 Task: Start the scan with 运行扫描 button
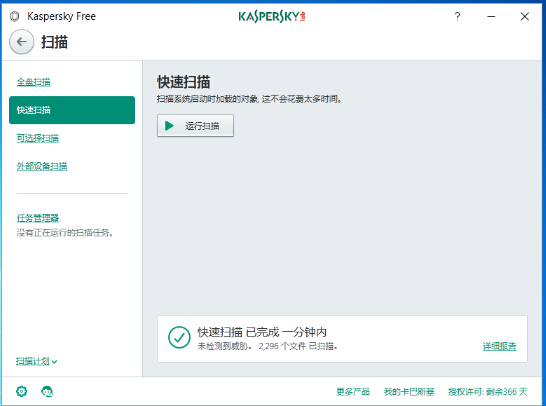pos(195,126)
